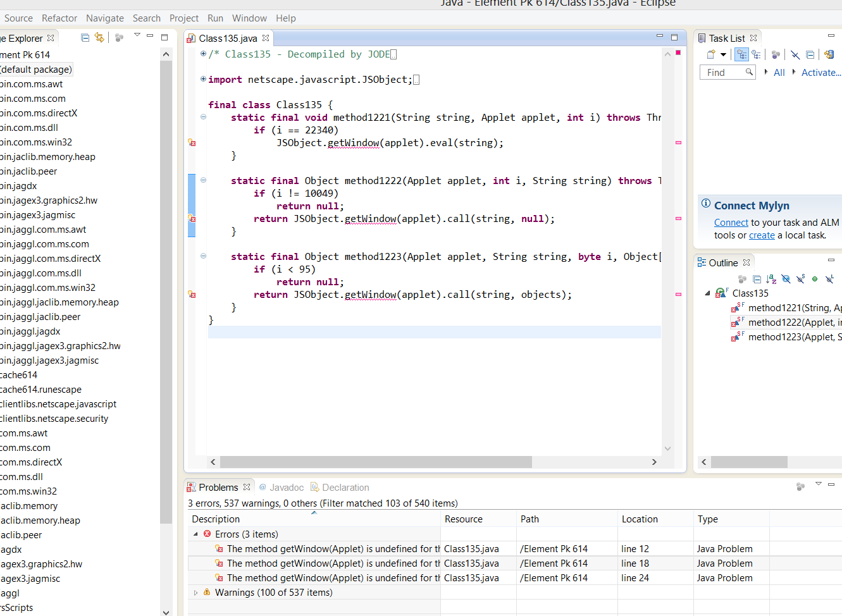Click the Sort alphabetically icon in Outline
The height and width of the screenshot is (616, 842).
tap(771, 279)
